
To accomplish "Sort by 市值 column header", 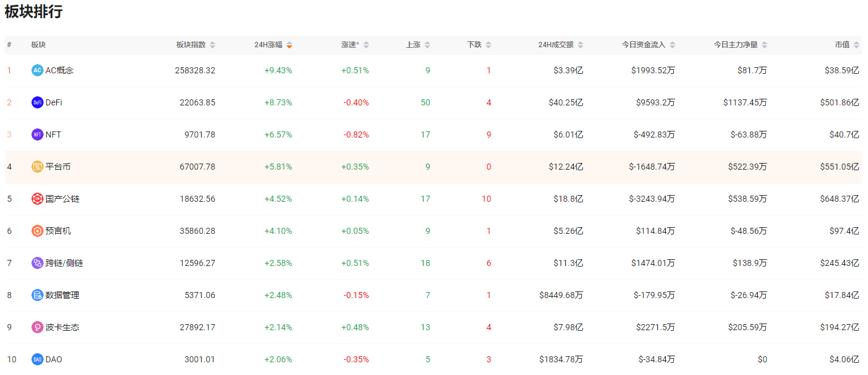I will point(847,45).
